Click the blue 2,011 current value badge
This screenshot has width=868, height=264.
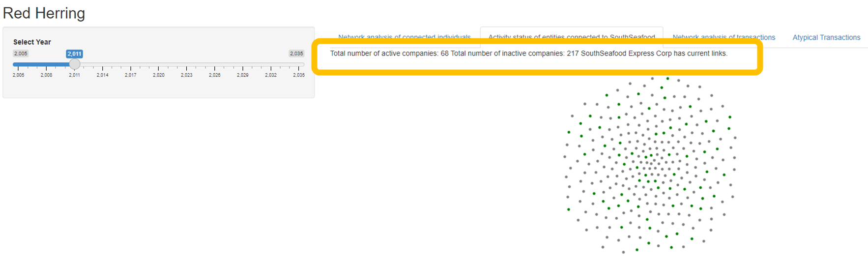pos(74,54)
